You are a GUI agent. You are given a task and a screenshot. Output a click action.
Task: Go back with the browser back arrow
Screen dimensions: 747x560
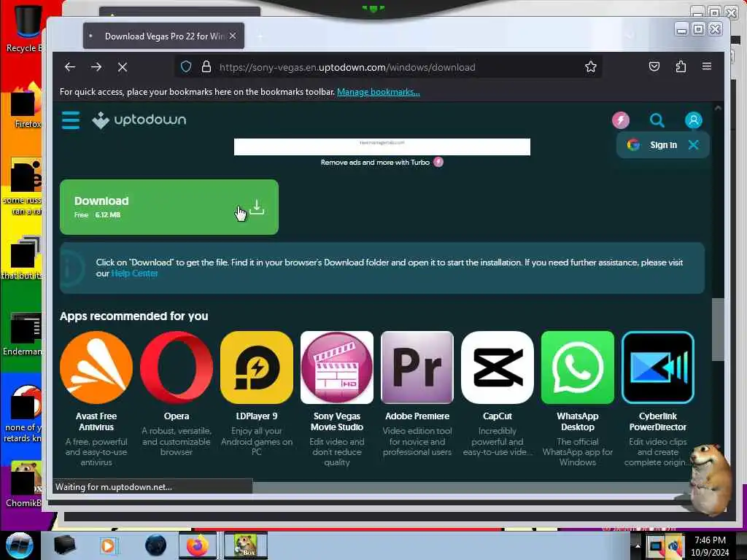(x=70, y=67)
